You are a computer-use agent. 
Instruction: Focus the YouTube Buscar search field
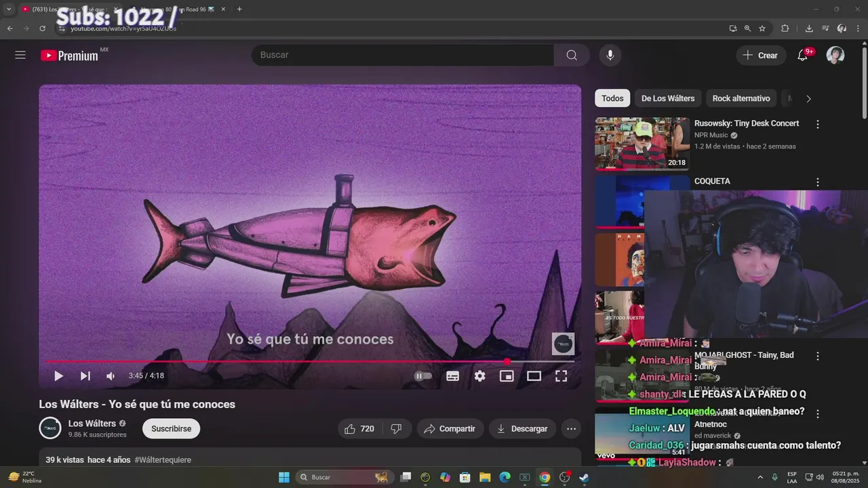(x=403, y=55)
